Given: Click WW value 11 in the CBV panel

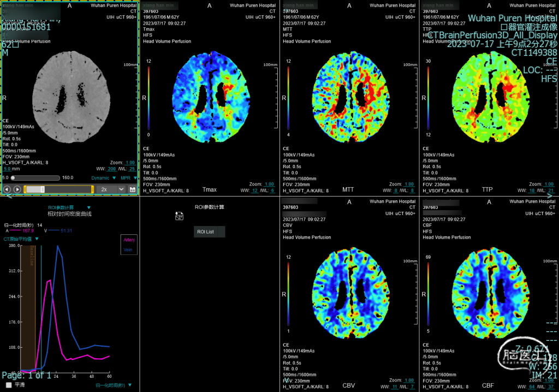Looking at the screenshot, I should 395,387.
